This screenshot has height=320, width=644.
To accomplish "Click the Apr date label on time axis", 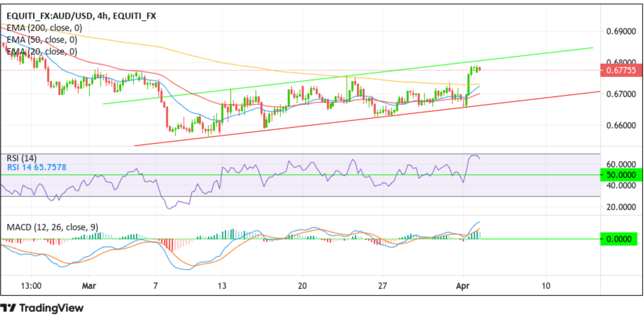I will [463, 286].
